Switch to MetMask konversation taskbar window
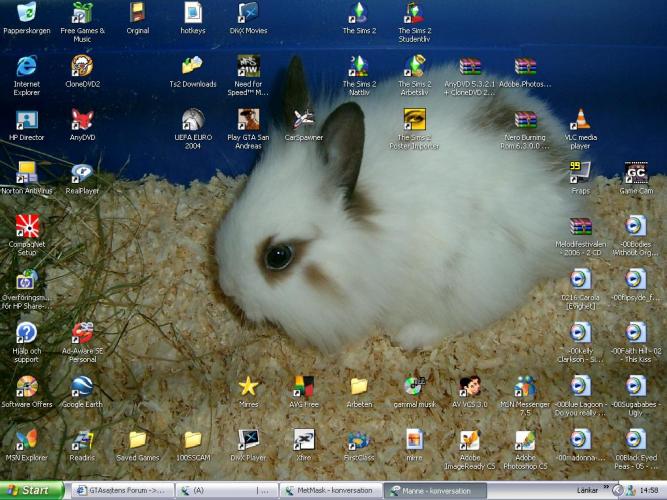 [330, 490]
